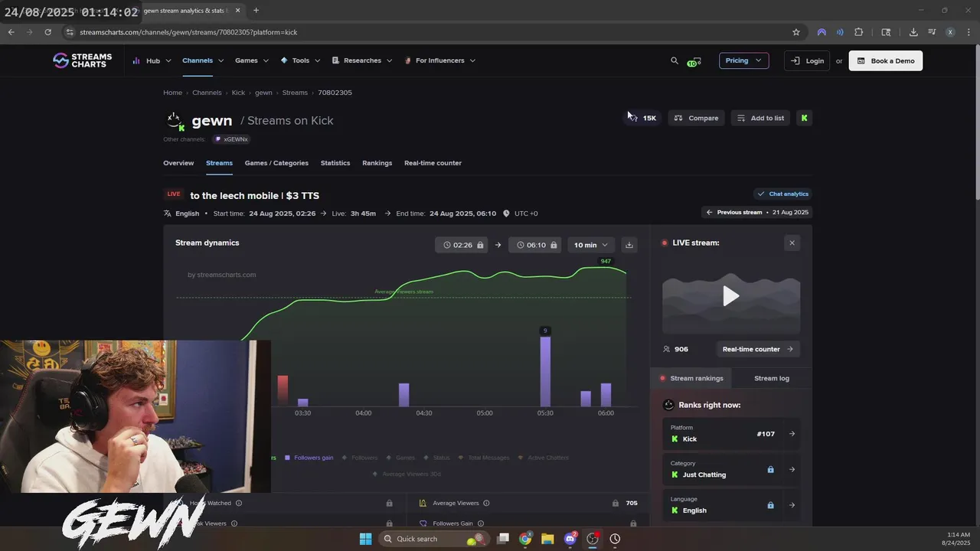Switch to the Overview tab
Viewport: 980px width, 551px height.
[178, 163]
